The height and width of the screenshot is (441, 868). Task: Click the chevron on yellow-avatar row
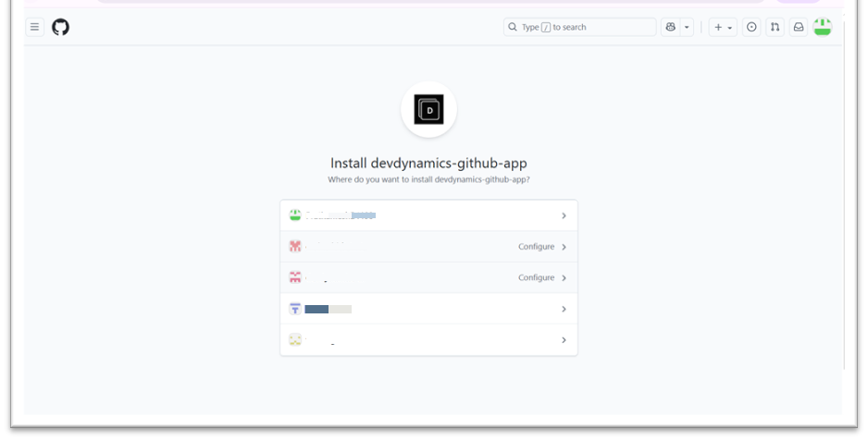[564, 339]
